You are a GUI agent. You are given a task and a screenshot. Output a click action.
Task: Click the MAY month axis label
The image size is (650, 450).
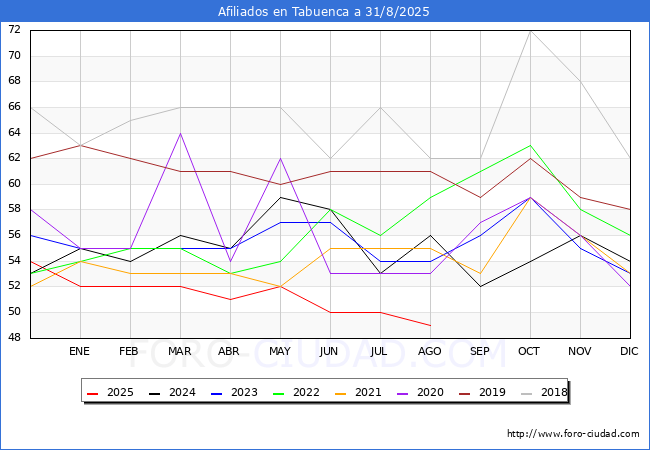coord(280,351)
